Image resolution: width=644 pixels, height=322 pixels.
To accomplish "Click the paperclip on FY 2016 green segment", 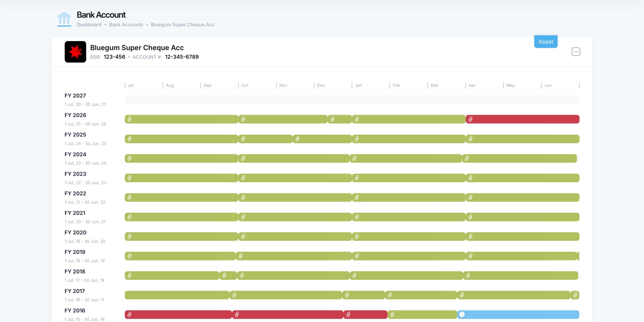I will (x=392, y=315).
